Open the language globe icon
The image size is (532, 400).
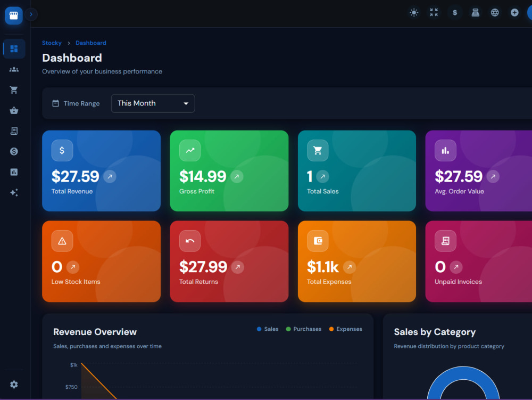tap(495, 13)
